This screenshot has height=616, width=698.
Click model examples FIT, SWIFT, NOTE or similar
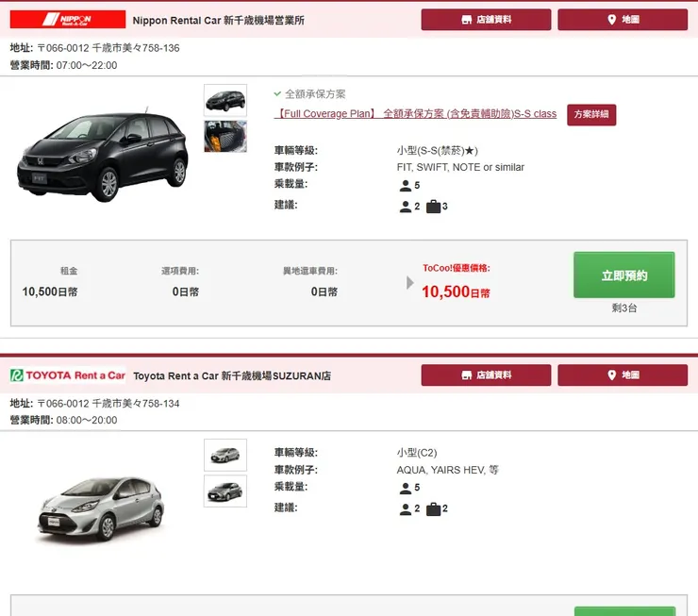[x=460, y=167]
